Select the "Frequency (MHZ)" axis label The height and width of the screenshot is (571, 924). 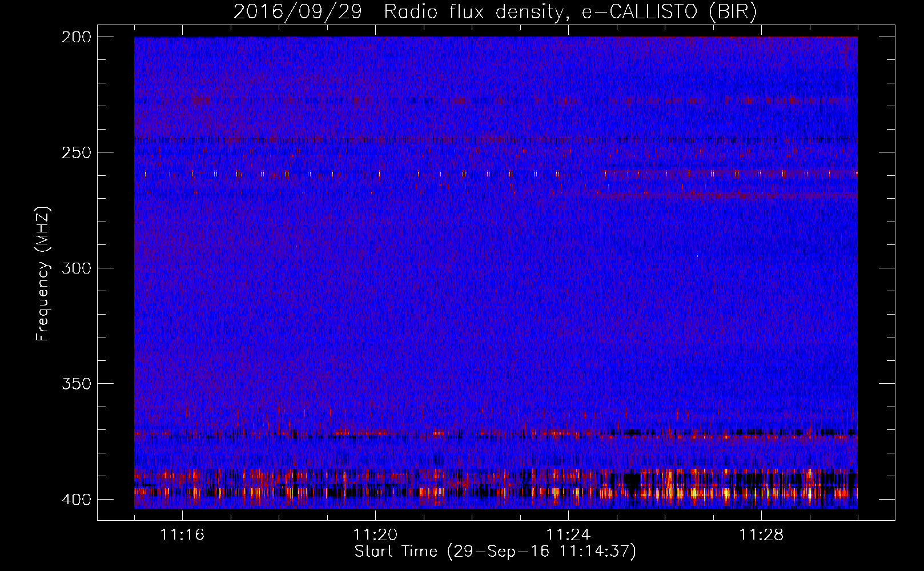(x=43, y=274)
